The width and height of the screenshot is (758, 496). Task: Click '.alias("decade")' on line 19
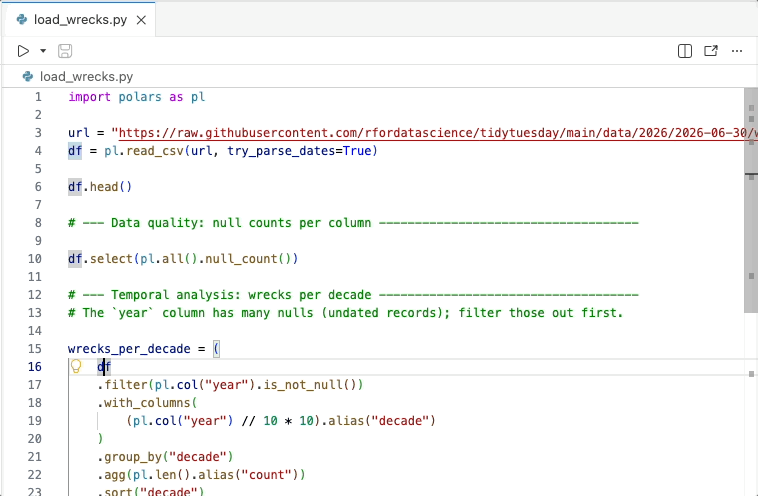[x=379, y=421]
